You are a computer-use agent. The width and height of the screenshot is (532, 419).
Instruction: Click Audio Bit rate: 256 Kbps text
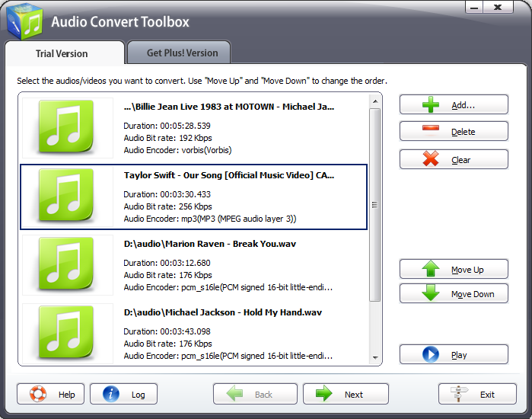(167, 206)
